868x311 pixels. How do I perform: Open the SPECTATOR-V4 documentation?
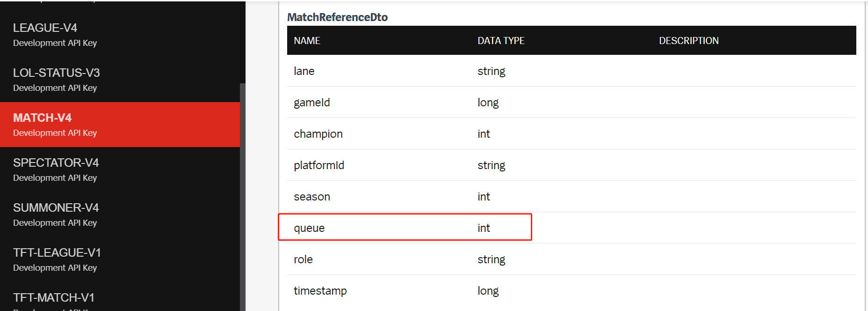click(x=56, y=163)
